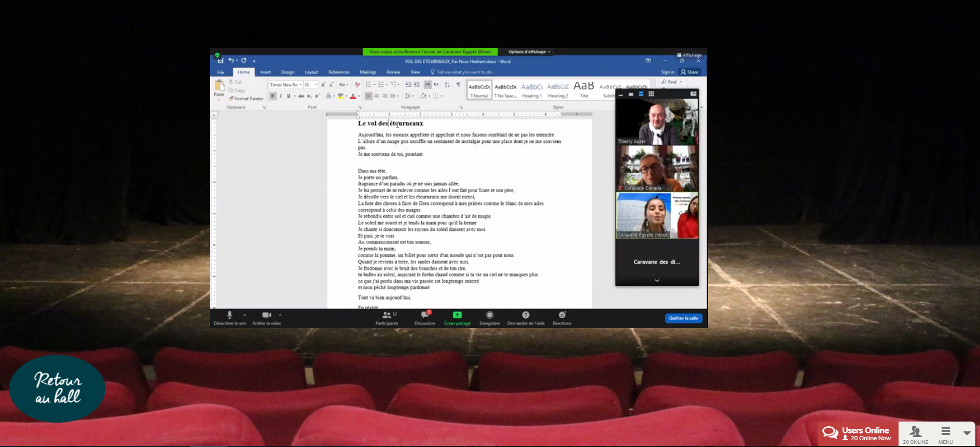Click the blue Quitter la salle button

pyautogui.click(x=683, y=318)
